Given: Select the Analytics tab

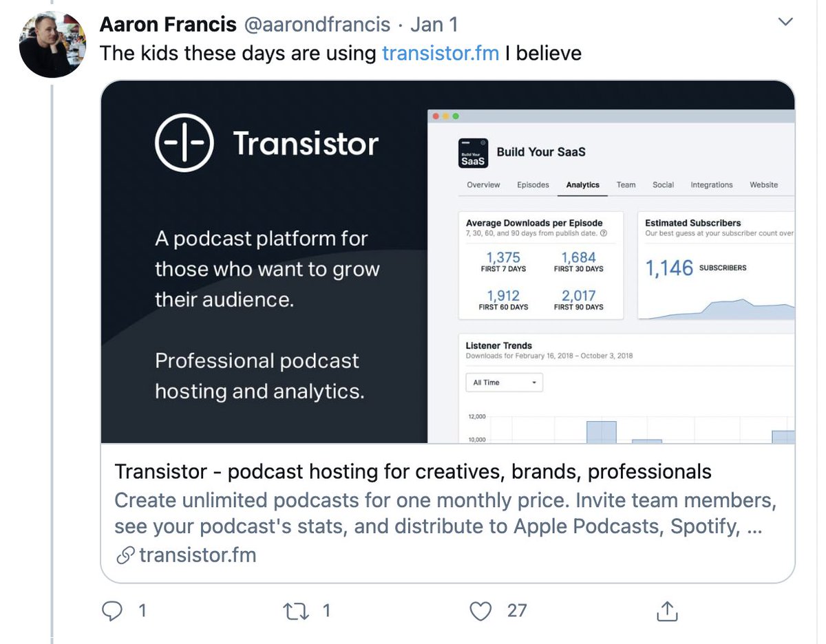Looking at the screenshot, I should click(x=582, y=185).
